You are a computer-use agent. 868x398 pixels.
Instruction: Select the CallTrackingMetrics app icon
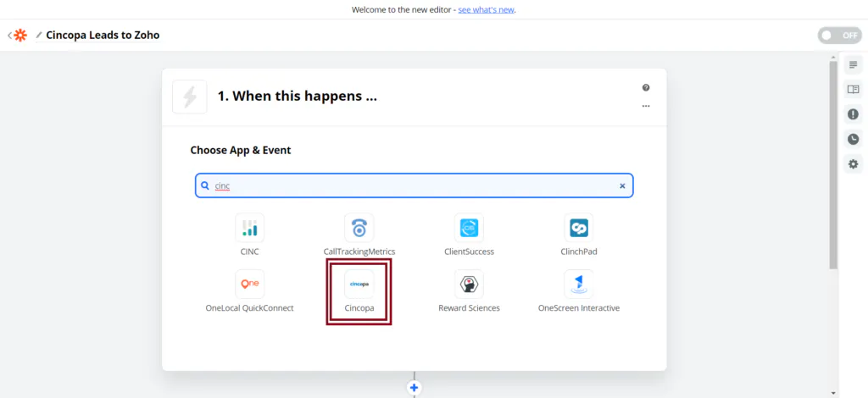click(x=359, y=228)
